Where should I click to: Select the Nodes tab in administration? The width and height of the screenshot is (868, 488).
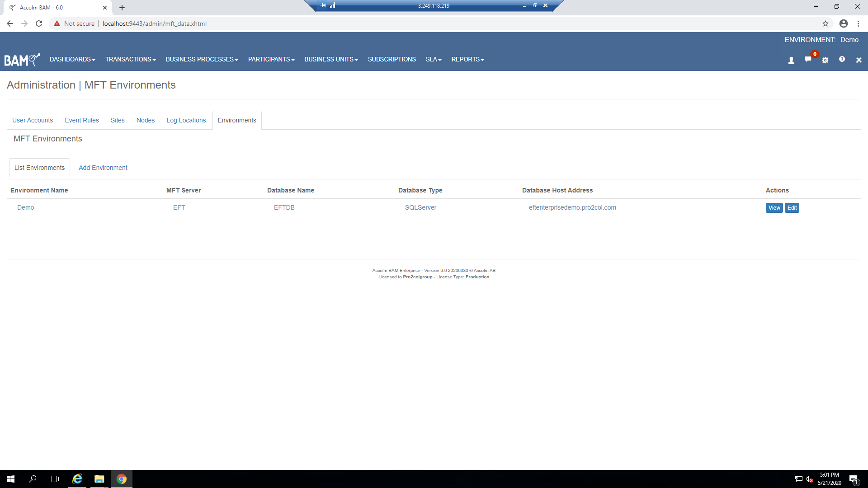[x=145, y=120]
